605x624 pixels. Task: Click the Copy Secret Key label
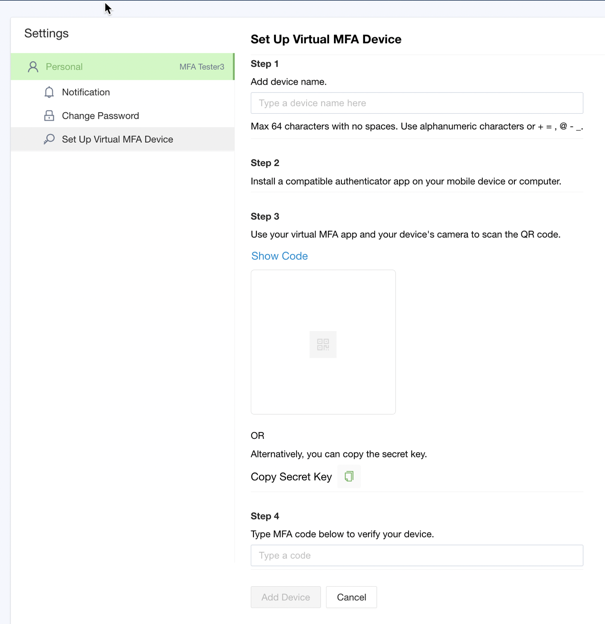point(291,477)
